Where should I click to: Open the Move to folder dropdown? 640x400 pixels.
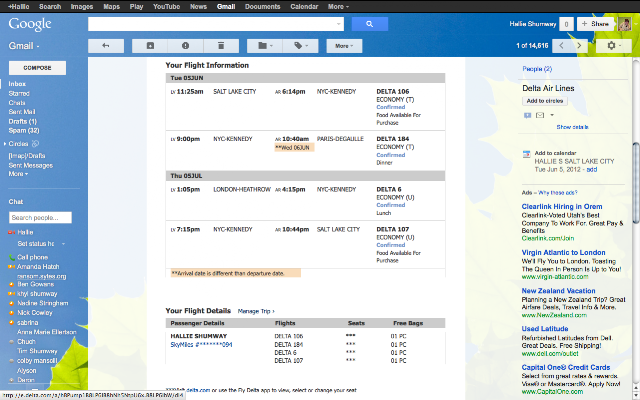click(x=265, y=46)
